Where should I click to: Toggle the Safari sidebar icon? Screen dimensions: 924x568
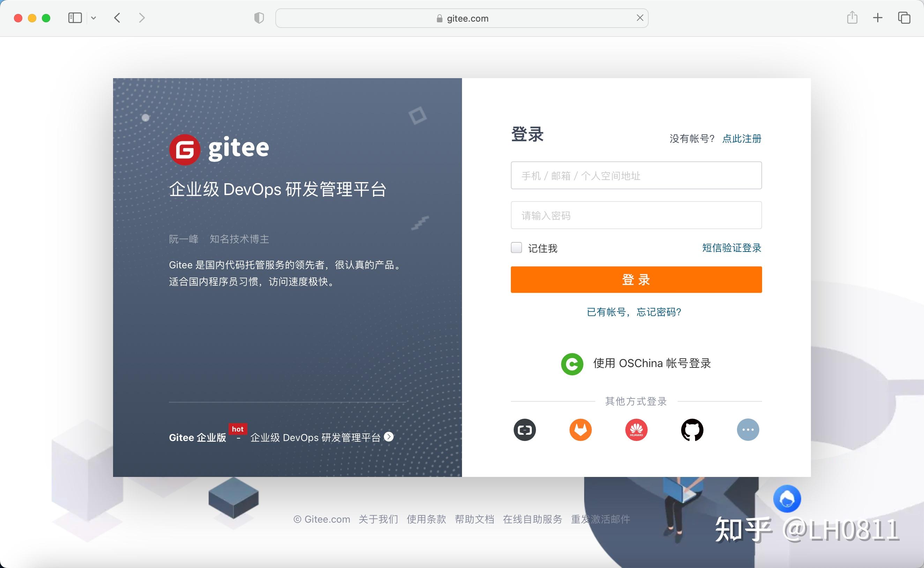(x=75, y=18)
